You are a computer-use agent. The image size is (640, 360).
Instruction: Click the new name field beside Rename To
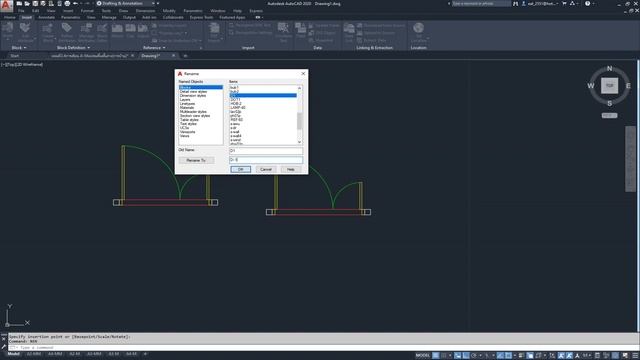pos(266,160)
